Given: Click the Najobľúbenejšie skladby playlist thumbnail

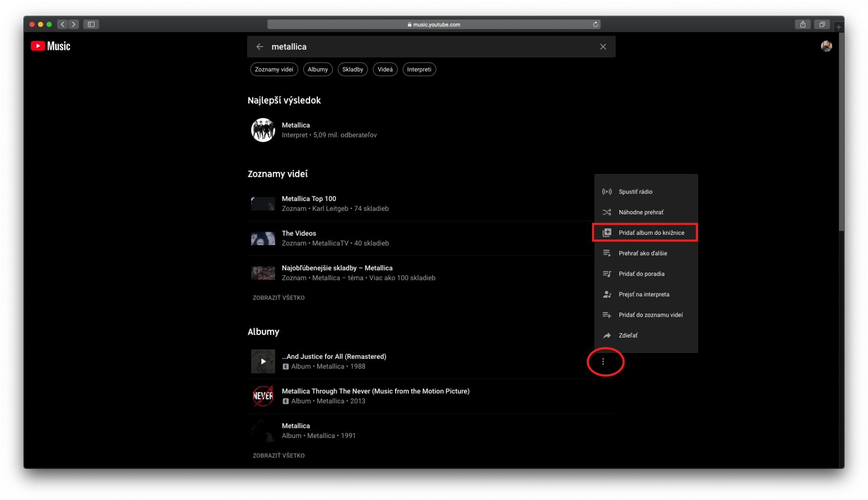Looking at the screenshot, I should 263,273.
